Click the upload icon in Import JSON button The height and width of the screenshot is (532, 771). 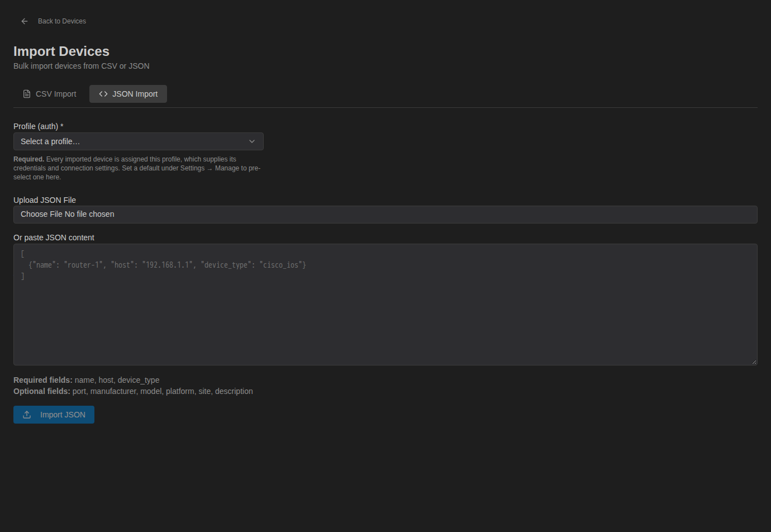(x=27, y=415)
